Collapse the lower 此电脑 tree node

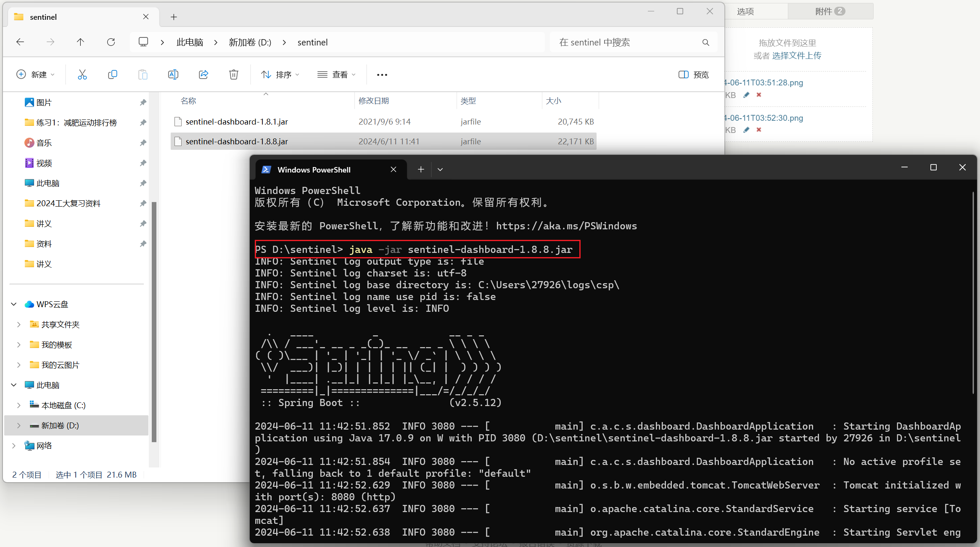(x=14, y=385)
